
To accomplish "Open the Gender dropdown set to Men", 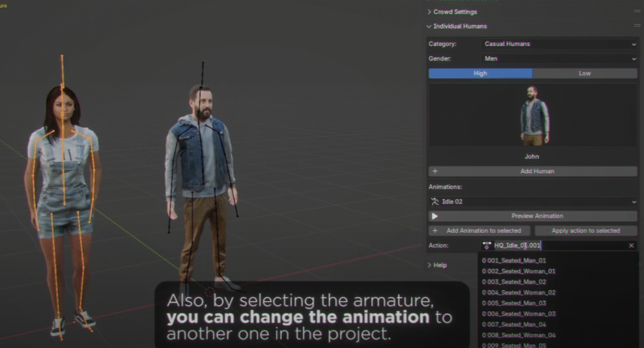I will [x=559, y=58].
